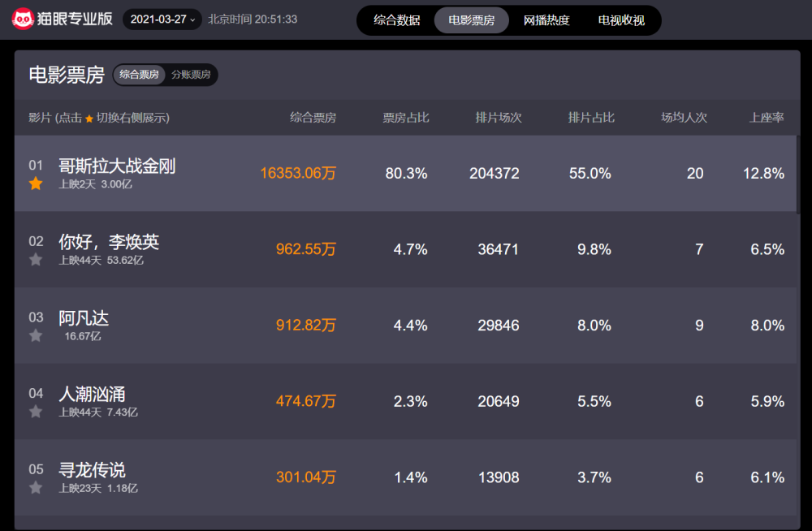Click the 排片场次 column header
812x531 pixels.
pyautogui.click(x=501, y=117)
